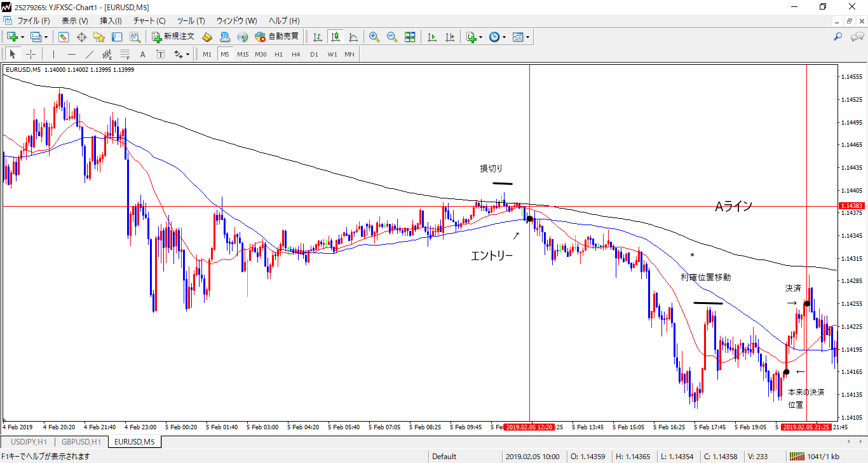868x463 pixels.
Task: Expand the profiles dropdown arrow
Action: [46, 37]
